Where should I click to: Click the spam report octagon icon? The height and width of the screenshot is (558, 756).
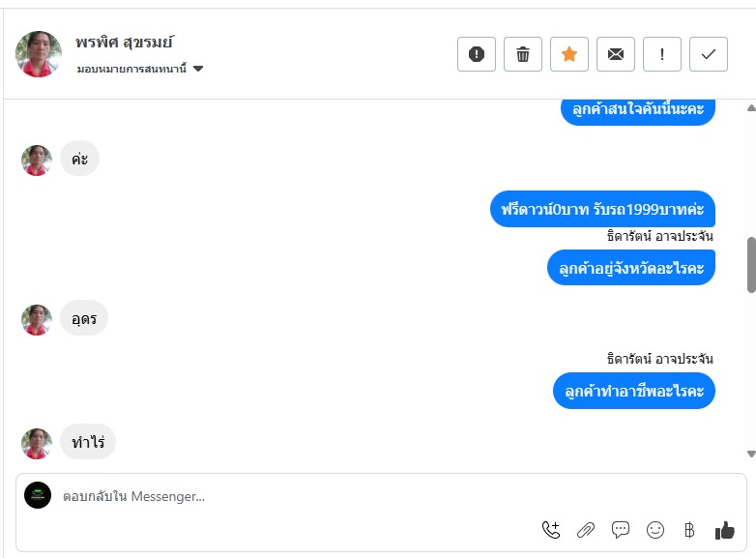pos(476,54)
